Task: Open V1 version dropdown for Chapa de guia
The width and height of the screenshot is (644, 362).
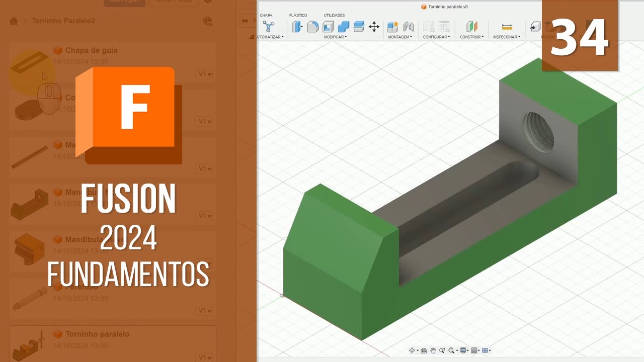Action: coord(204,74)
